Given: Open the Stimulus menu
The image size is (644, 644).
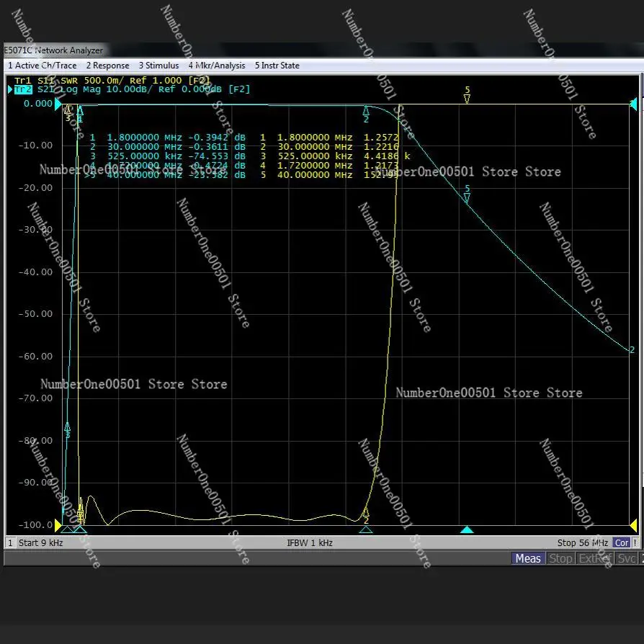Looking at the screenshot, I should coord(158,66).
